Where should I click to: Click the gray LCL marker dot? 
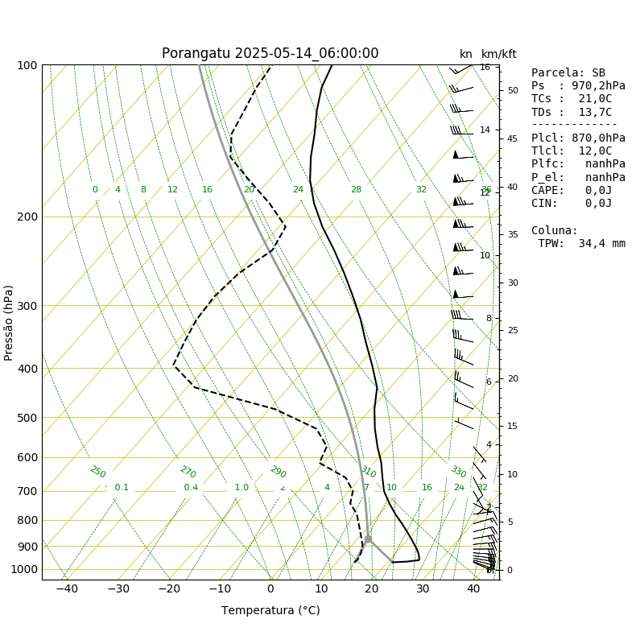coord(368,539)
